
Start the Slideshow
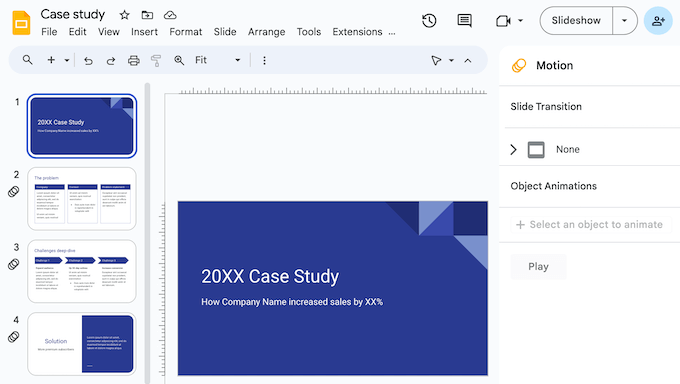pyautogui.click(x=576, y=20)
